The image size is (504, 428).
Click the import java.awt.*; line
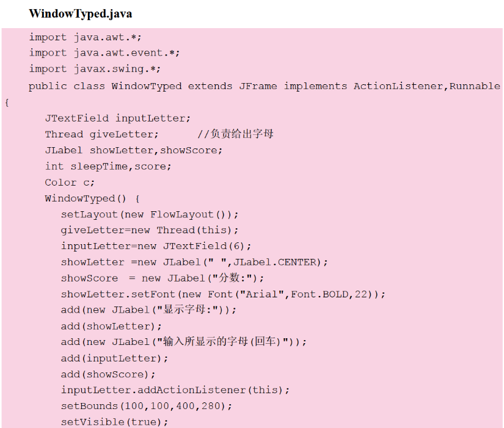coord(85,37)
